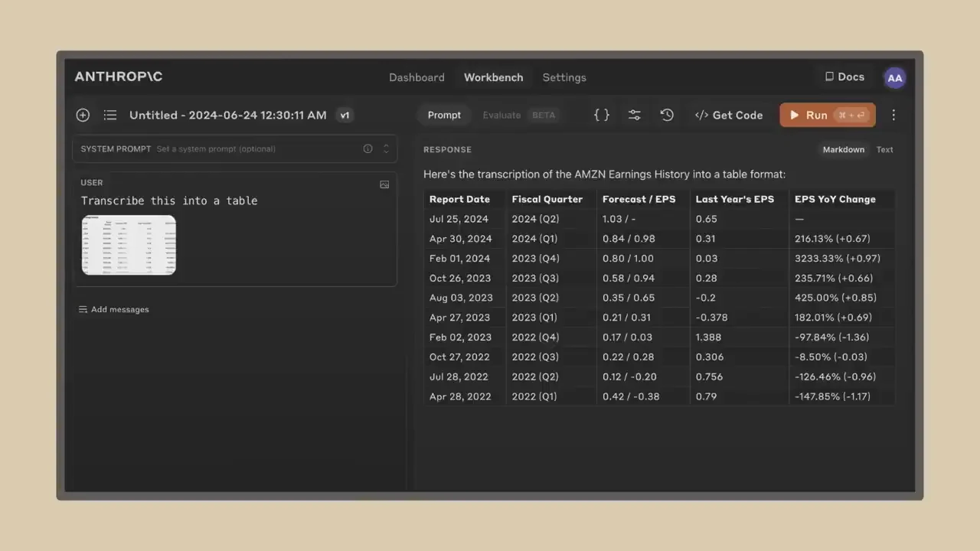Click the Fiscal Quarter column header
This screenshot has height=551, width=980.
tap(547, 199)
